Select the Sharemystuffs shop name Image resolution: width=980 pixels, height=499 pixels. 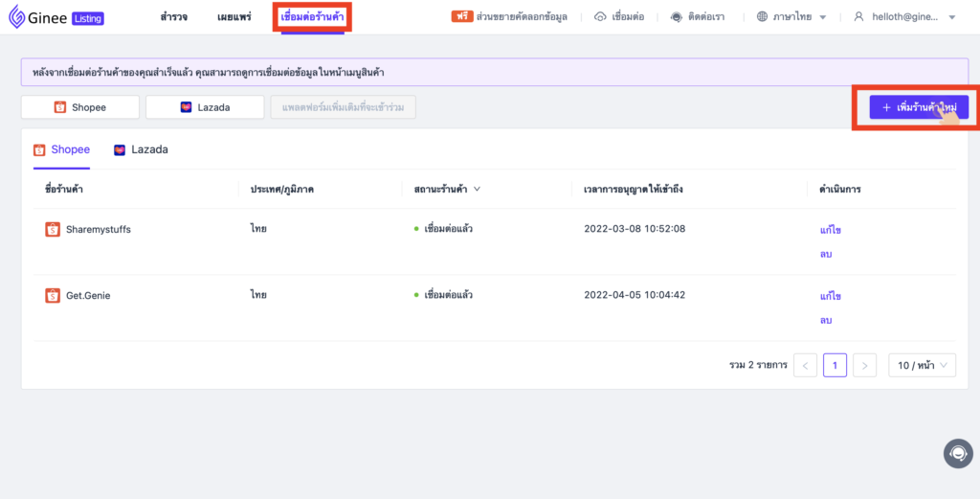[99, 230]
